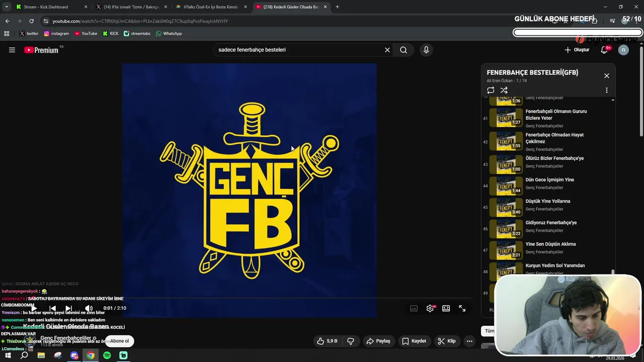
Task: Open Chrome from the taskbar
Action: tap(91, 355)
